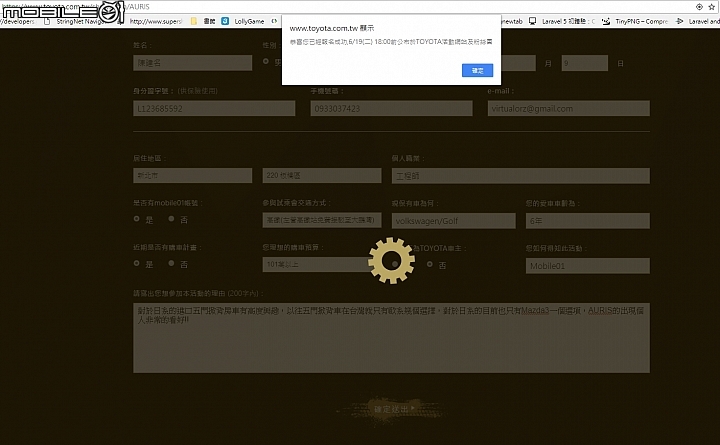Screen dimensions: 720x445
Task: Edit the 手機號碼 phone number field
Action: point(391,108)
